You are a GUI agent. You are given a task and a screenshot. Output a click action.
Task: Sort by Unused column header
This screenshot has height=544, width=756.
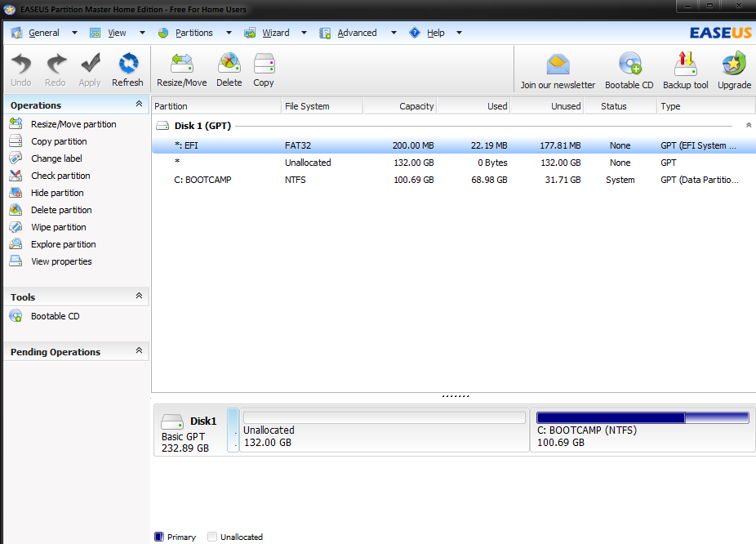click(547, 106)
